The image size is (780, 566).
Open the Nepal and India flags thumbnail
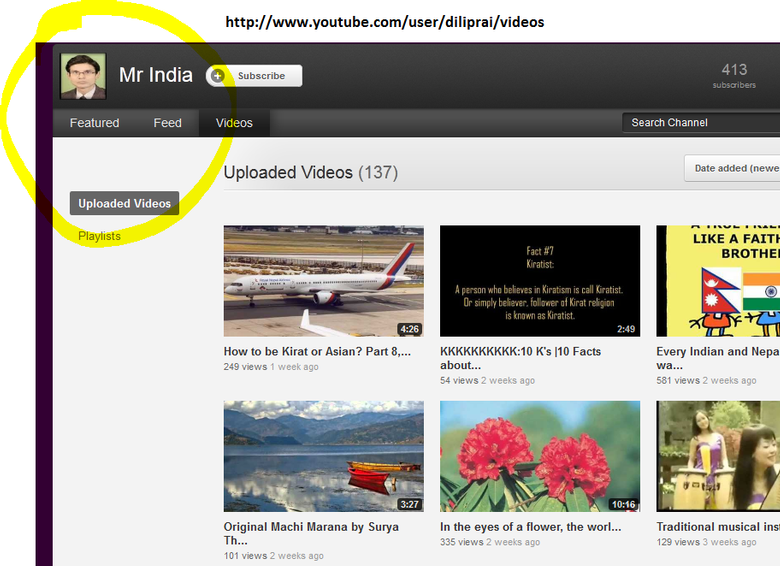pyautogui.click(x=717, y=280)
